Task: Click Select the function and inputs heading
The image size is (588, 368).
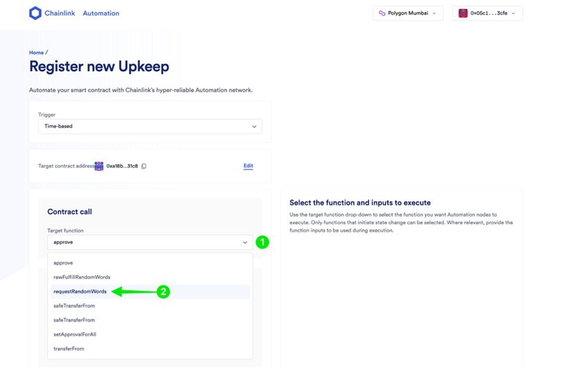Action: pyautogui.click(x=360, y=203)
